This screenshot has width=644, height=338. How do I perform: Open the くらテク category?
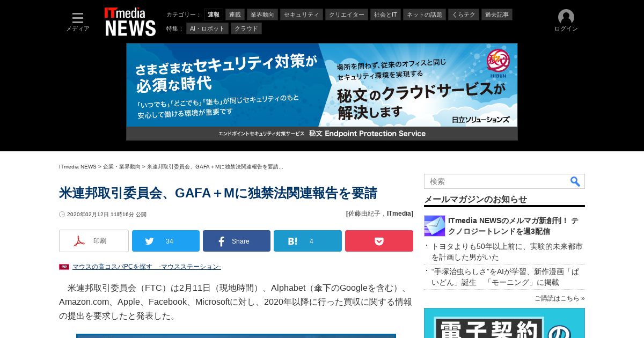click(464, 14)
